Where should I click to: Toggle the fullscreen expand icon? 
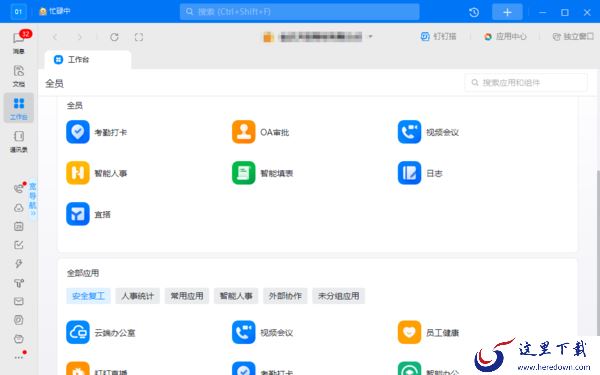(x=139, y=37)
